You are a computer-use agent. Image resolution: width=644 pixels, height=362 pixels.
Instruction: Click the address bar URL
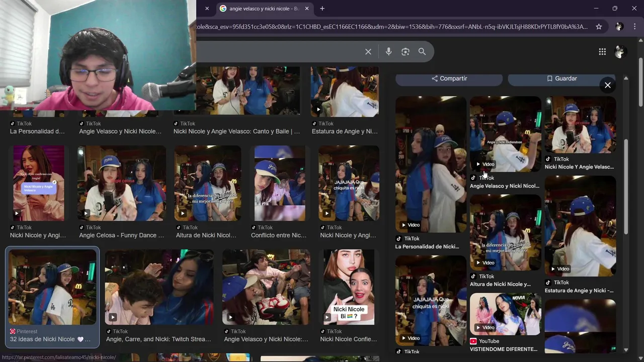pyautogui.click(x=392, y=27)
